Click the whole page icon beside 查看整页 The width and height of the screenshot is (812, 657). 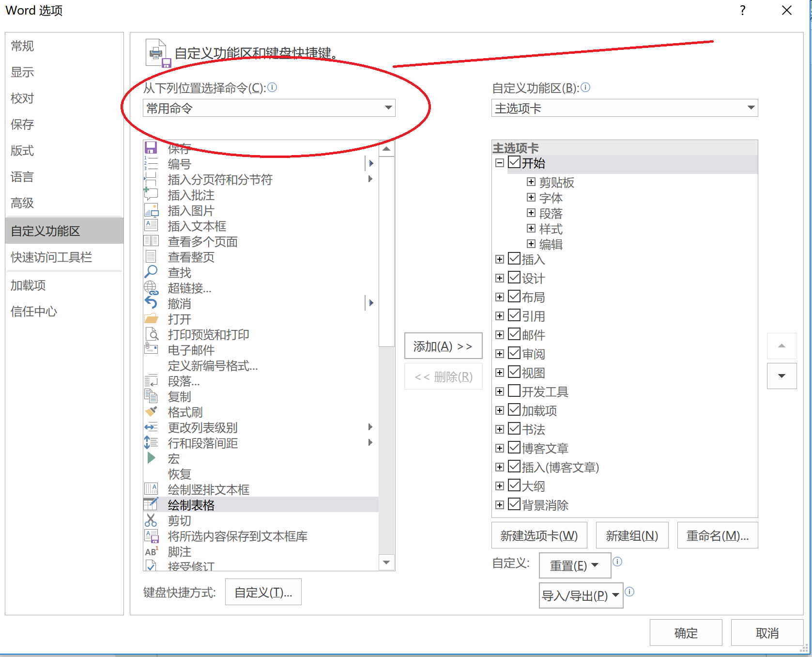[x=151, y=256]
